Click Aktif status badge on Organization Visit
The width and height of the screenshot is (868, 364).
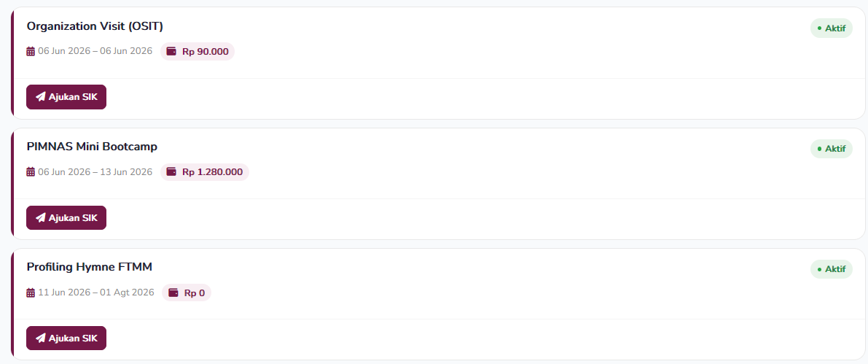tap(832, 28)
